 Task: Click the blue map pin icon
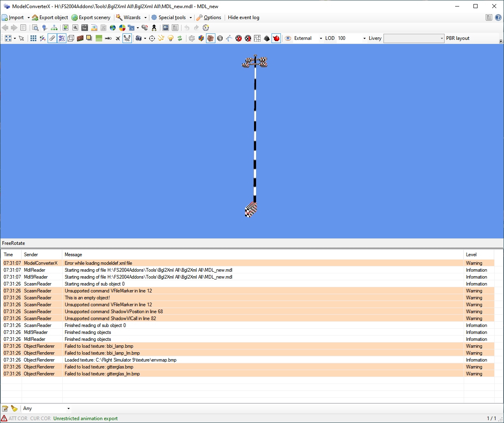coord(44,28)
